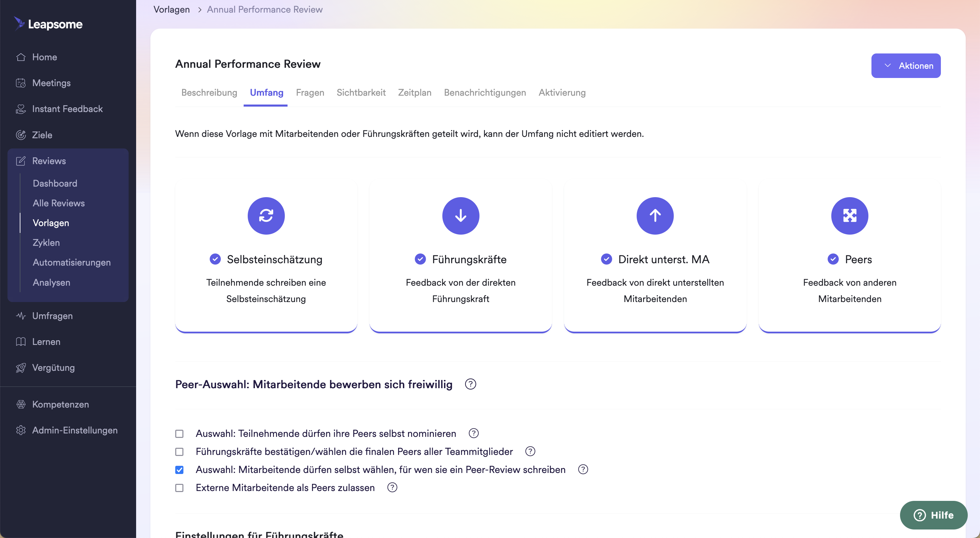Image resolution: width=980 pixels, height=538 pixels.
Task: Click Annual Performance Review breadcrumb text
Action: pyautogui.click(x=265, y=10)
